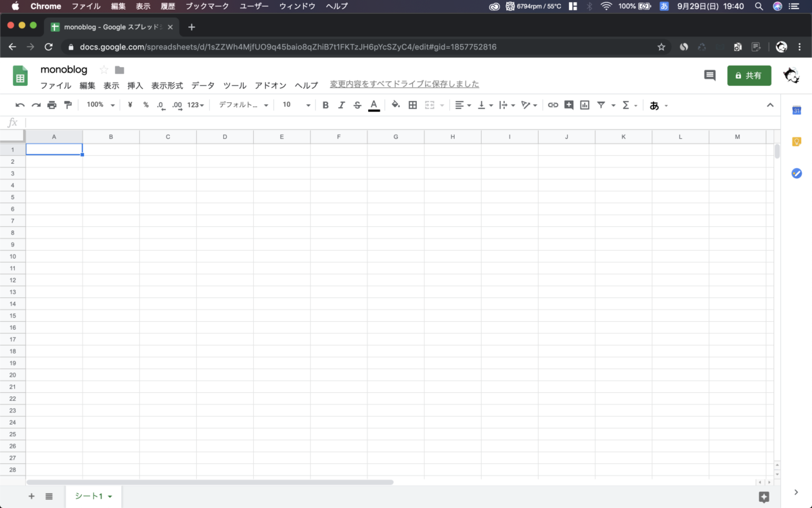Open the 100% zoom dropdown

[101, 105]
